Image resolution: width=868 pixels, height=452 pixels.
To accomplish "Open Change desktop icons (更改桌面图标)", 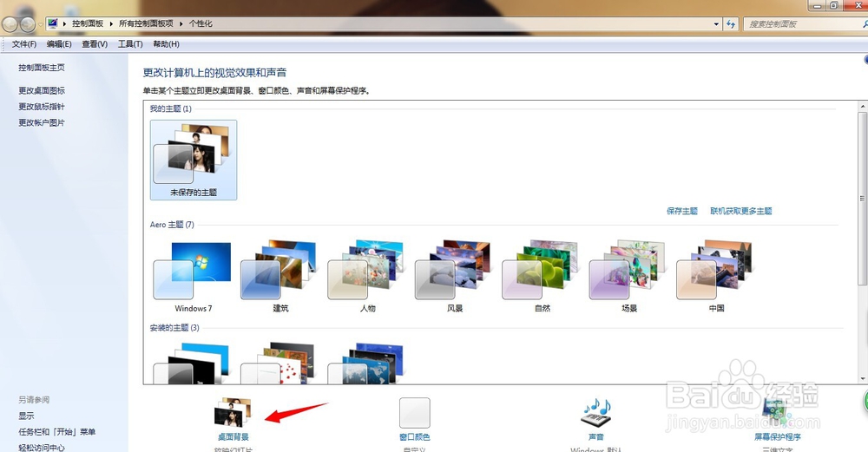I will point(42,90).
